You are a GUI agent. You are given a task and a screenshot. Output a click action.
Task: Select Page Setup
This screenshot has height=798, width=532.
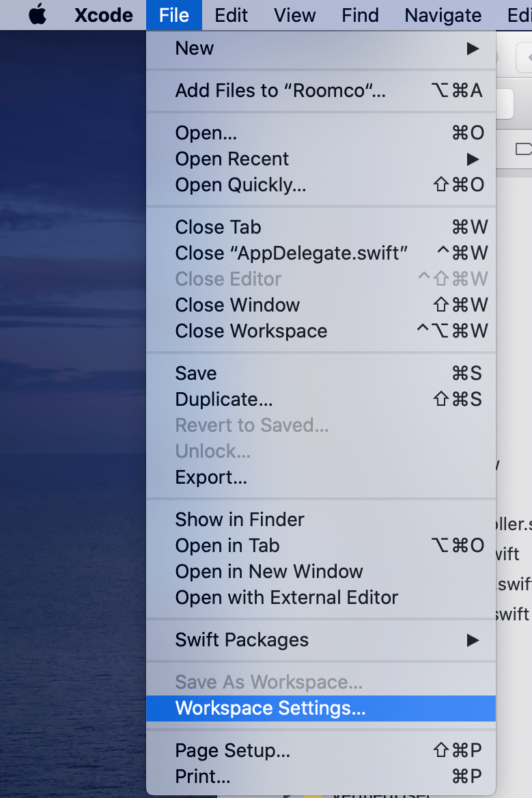pyautogui.click(x=232, y=750)
